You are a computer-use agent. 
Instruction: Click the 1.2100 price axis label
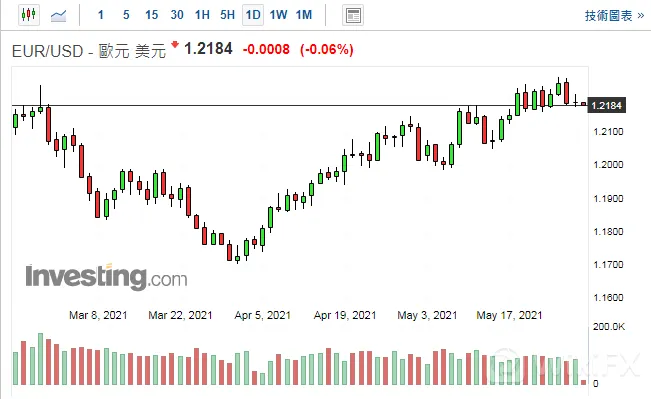pos(608,132)
